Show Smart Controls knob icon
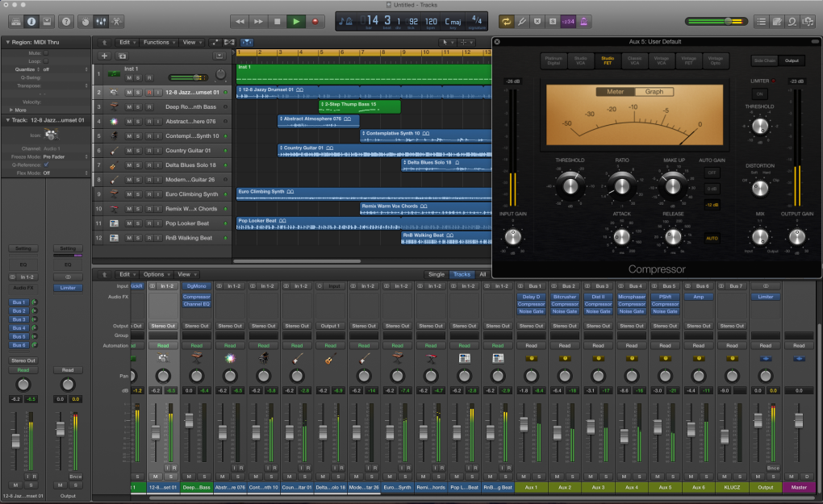The height and width of the screenshot is (504, 823). tap(86, 22)
